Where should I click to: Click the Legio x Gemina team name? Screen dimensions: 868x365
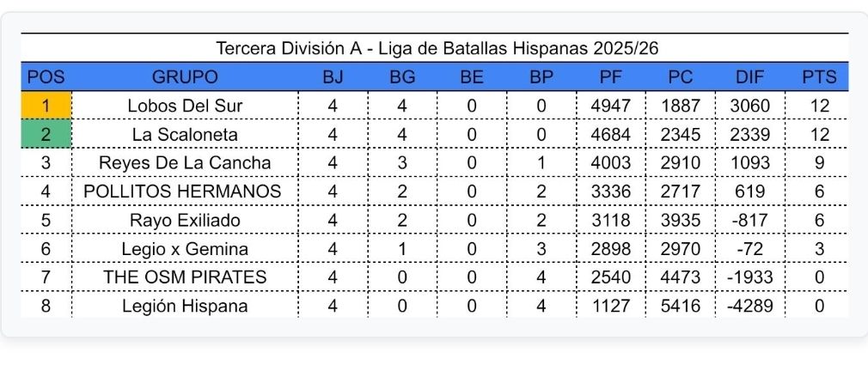pyautogui.click(x=185, y=249)
